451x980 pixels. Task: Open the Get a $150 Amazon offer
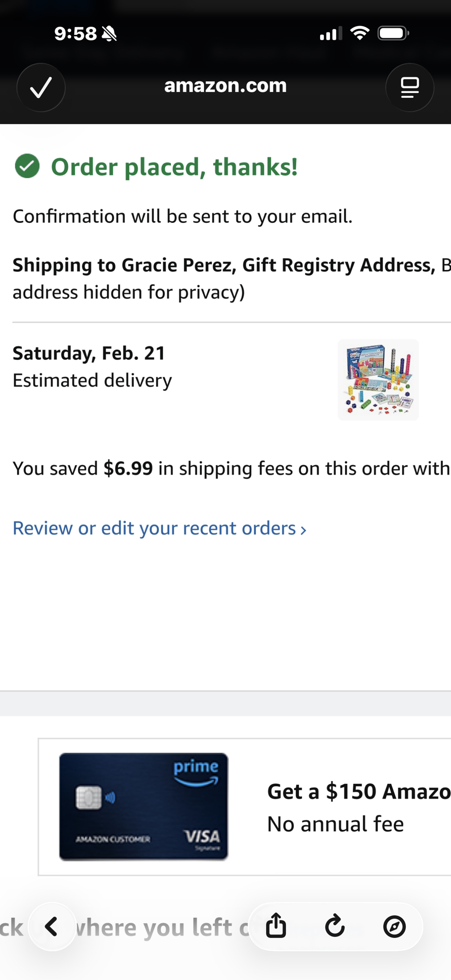[x=358, y=792]
